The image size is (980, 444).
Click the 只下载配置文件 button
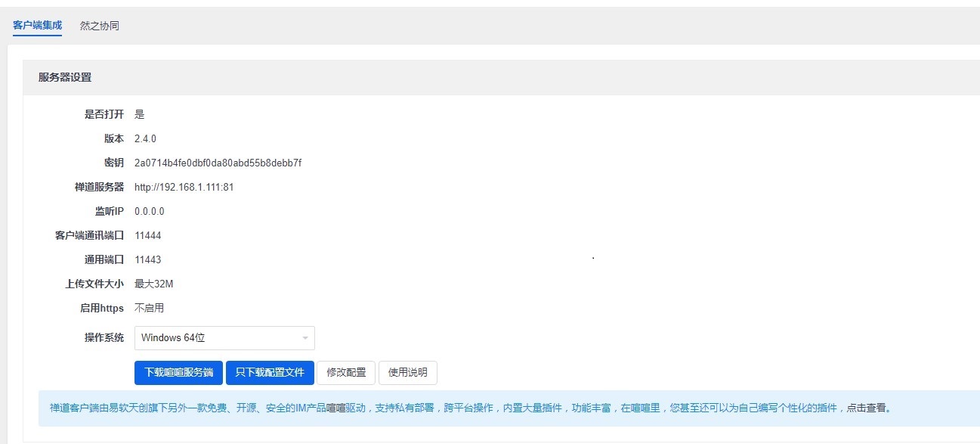click(x=270, y=372)
